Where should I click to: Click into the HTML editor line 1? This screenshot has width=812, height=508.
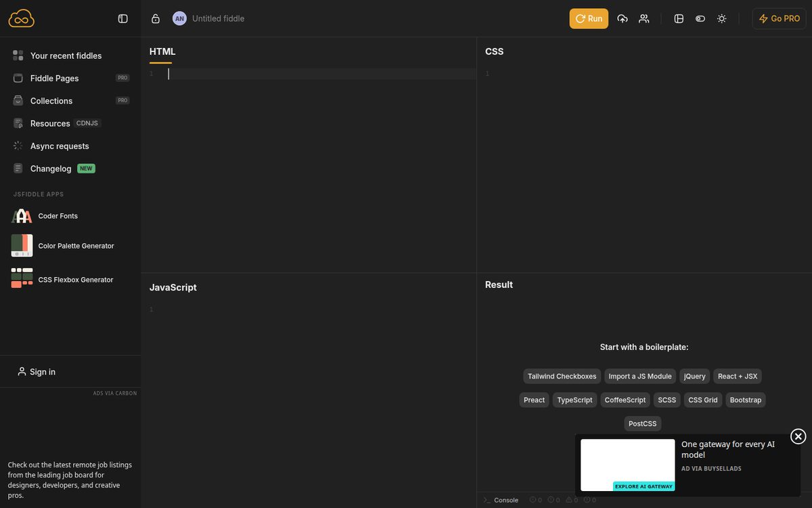pos(322,74)
